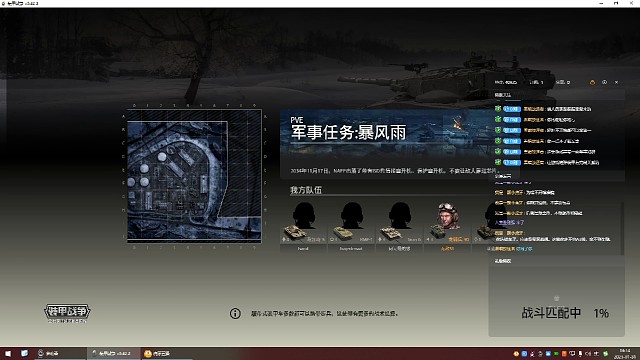The height and width of the screenshot is (360, 640).
Task: Select the fifth blue channel tag in chat
Action: [512, 152]
